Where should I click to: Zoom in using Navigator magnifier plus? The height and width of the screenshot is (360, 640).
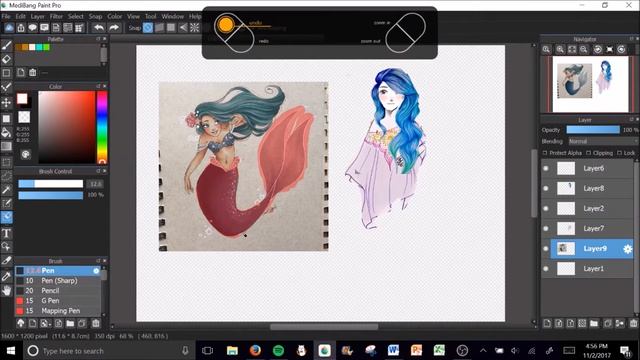(x=560, y=49)
